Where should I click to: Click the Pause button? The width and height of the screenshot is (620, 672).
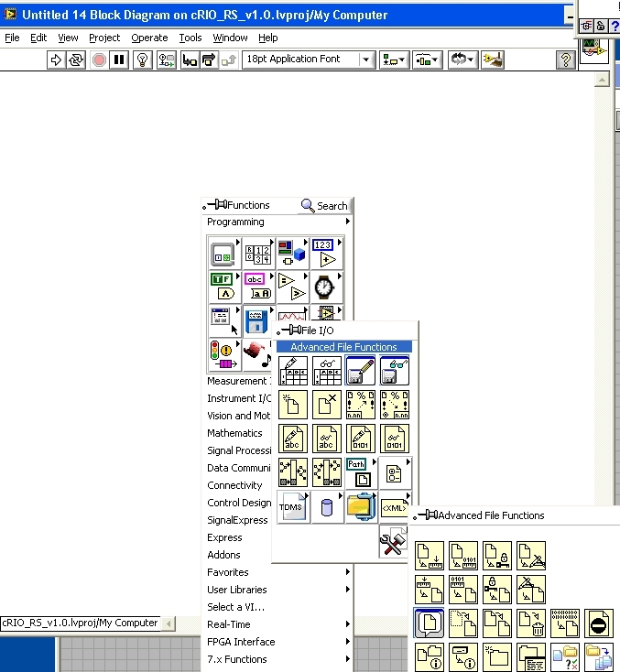click(x=119, y=60)
